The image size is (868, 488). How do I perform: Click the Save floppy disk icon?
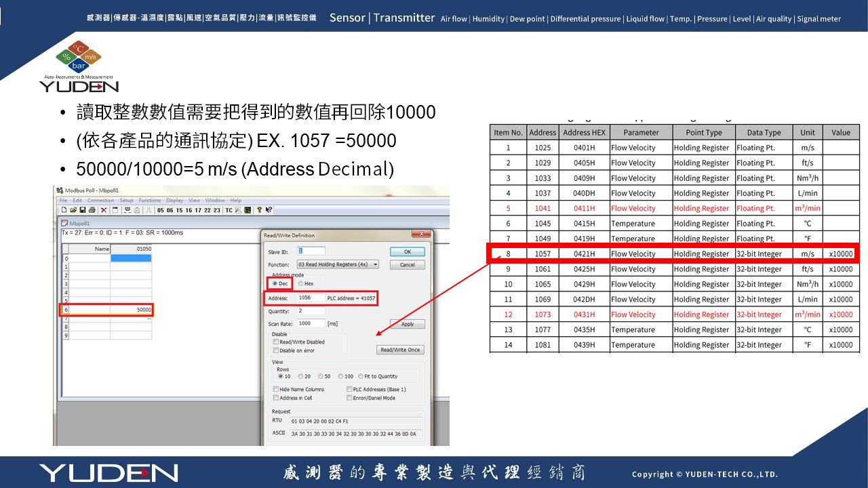tap(82, 210)
